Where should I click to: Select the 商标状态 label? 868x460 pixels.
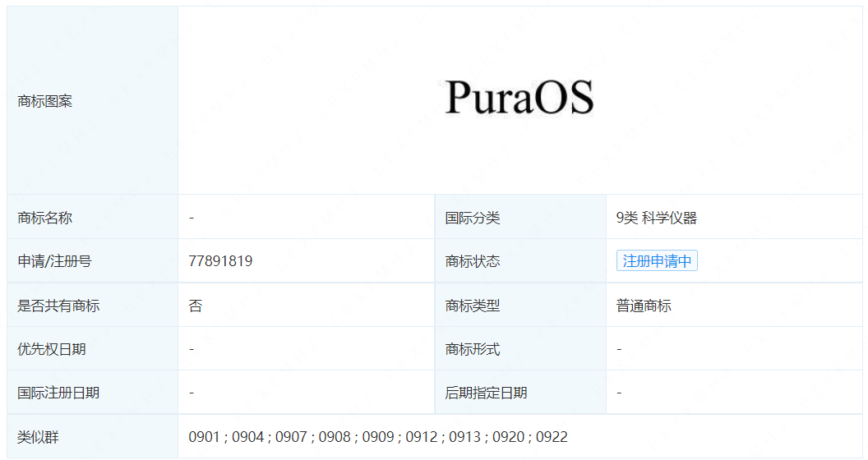(x=472, y=261)
